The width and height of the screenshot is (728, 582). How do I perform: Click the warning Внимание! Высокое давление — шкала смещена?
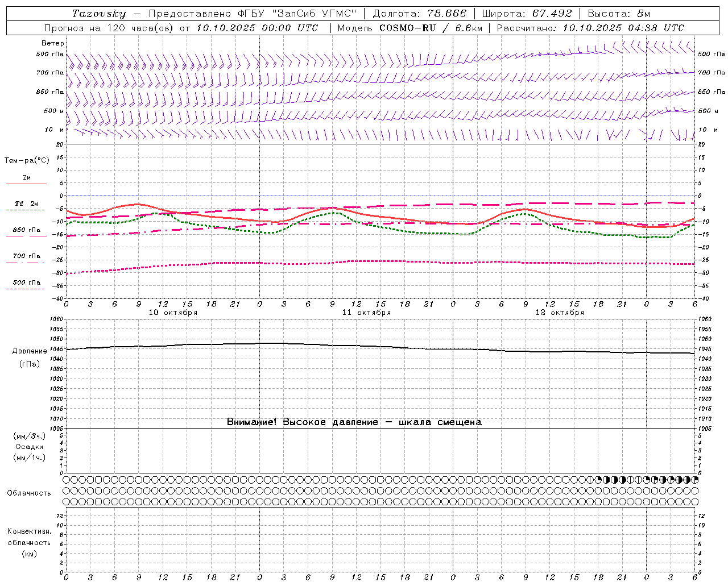(354, 422)
